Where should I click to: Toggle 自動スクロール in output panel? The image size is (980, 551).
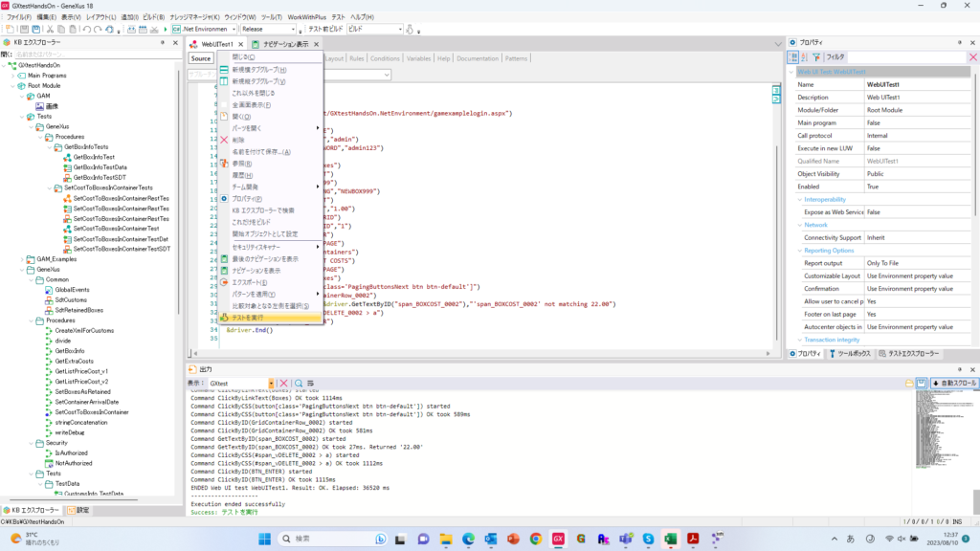coord(954,383)
